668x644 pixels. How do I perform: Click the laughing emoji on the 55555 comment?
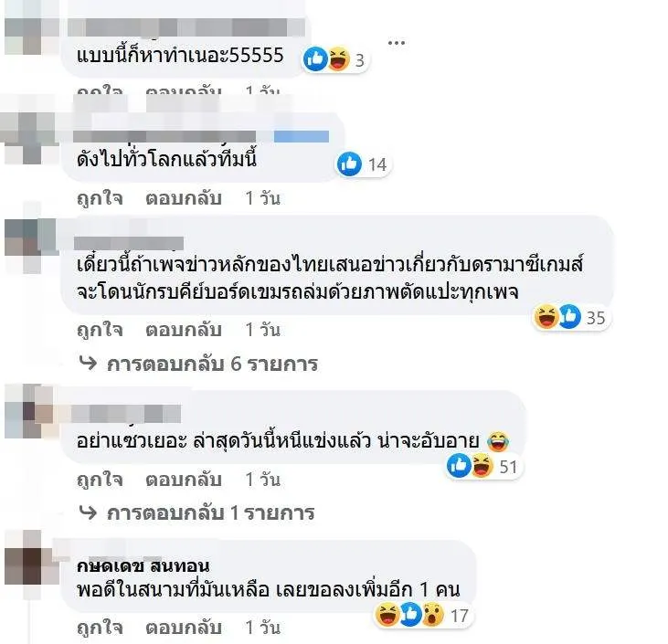(x=340, y=58)
